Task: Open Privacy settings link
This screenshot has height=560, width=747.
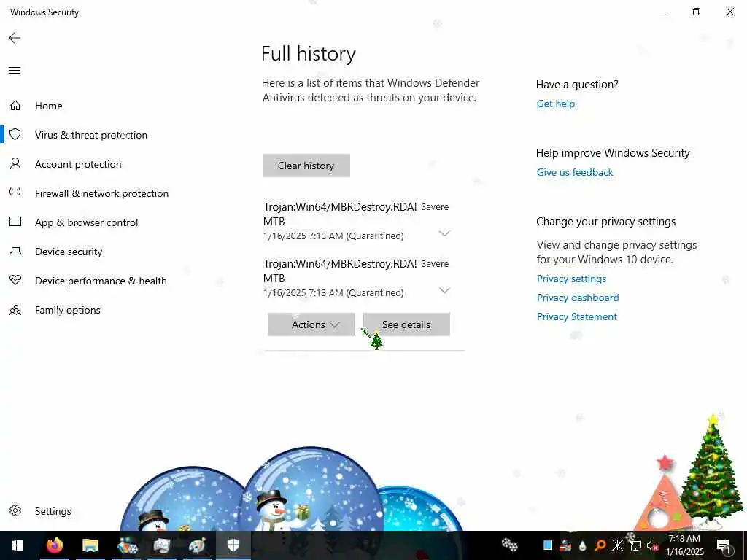Action: tap(571, 279)
